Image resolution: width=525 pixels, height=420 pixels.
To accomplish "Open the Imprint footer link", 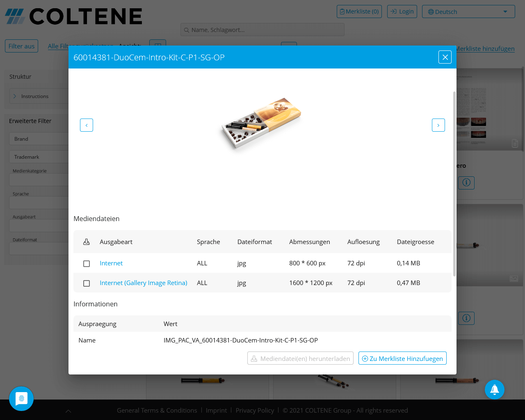I will (216, 410).
